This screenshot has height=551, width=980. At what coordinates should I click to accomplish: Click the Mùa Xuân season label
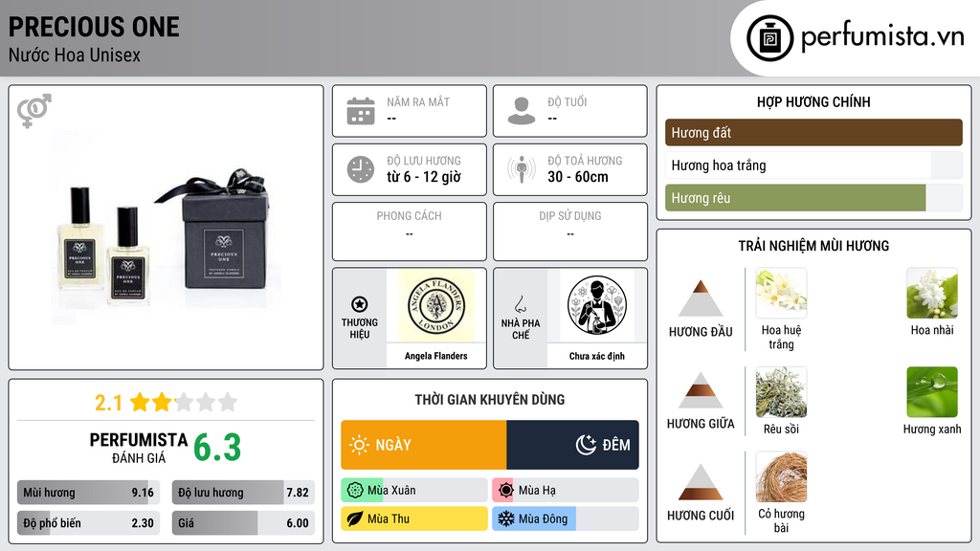(x=391, y=491)
